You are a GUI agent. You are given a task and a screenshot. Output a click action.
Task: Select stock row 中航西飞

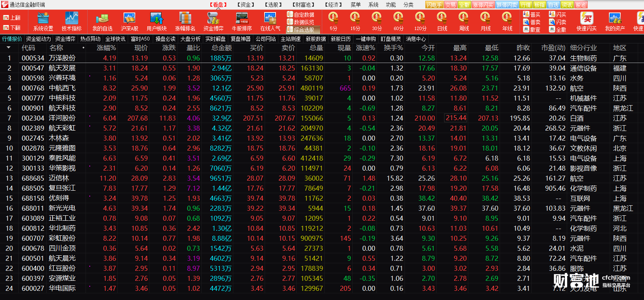coord(322,88)
